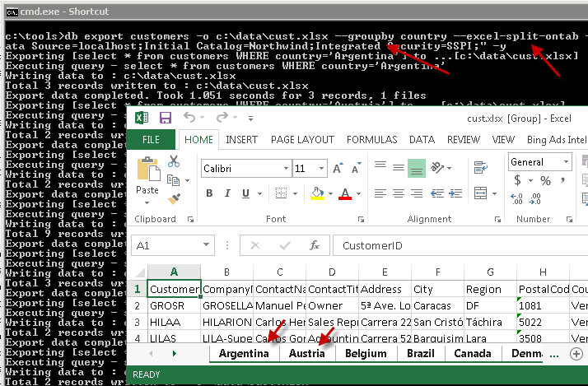The width and height of the screenshot is (588, 386).
Task: Select column A header
Action: point(174,272)
